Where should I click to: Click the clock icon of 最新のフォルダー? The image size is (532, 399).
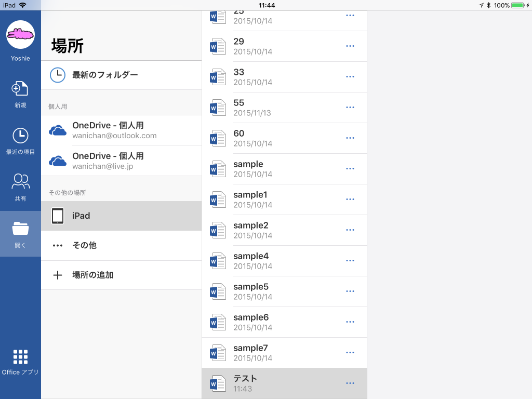click(x=58, y=75)
